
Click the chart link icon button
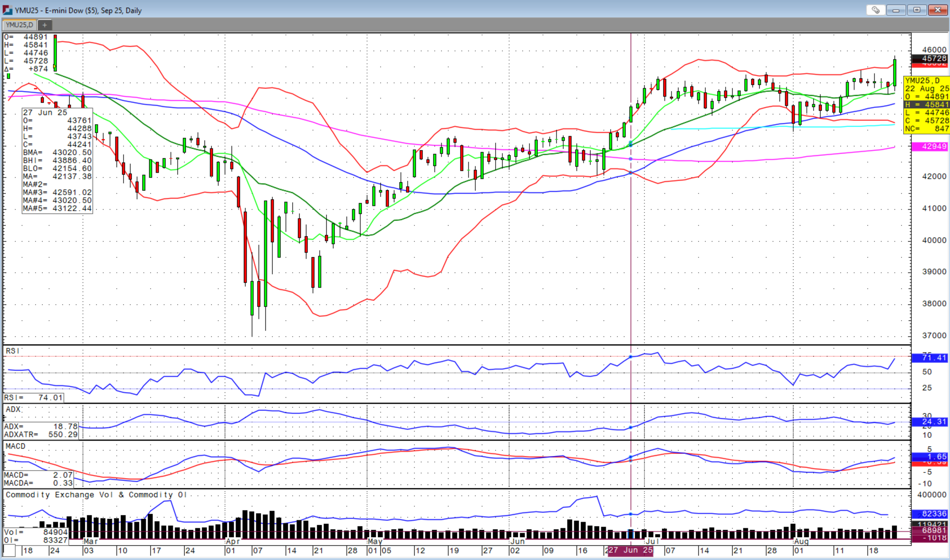pos(875,10)
